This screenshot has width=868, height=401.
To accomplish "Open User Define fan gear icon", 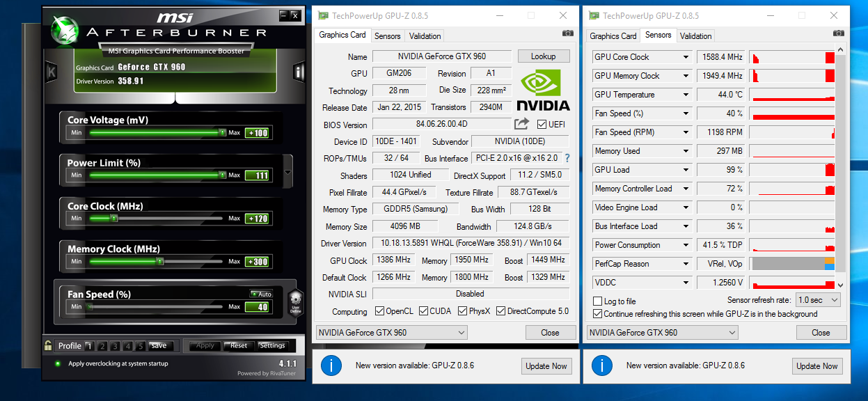I will point(295,303).
